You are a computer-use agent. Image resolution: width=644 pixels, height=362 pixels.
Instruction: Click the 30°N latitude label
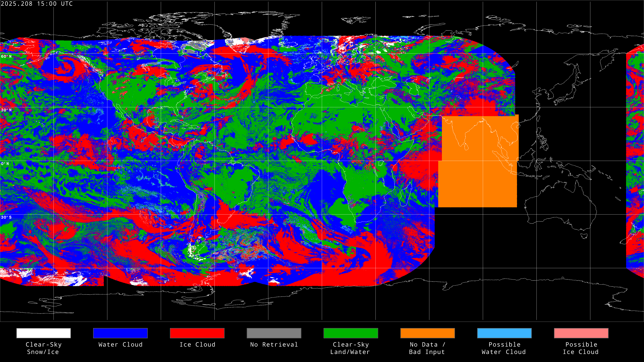(x=6, y=110)
